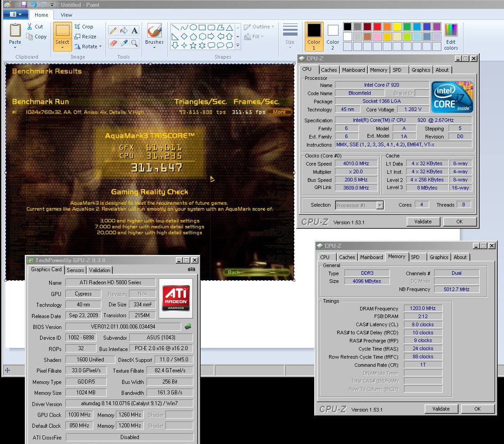Switch to the Validation tab in GPU-Z
The image size is (504, 444).
click(x=100, y=270)
